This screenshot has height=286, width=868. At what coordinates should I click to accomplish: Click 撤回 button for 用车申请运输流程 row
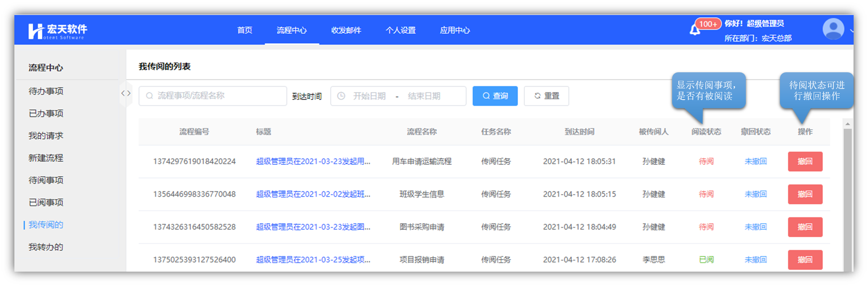[x=805, y=162]
